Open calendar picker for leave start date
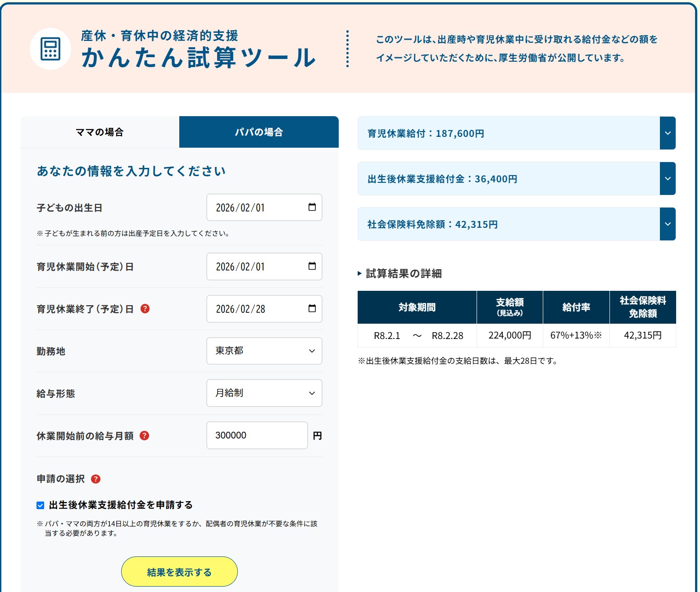The height and width of the screenshot is (592, 700). click(312, 266)
